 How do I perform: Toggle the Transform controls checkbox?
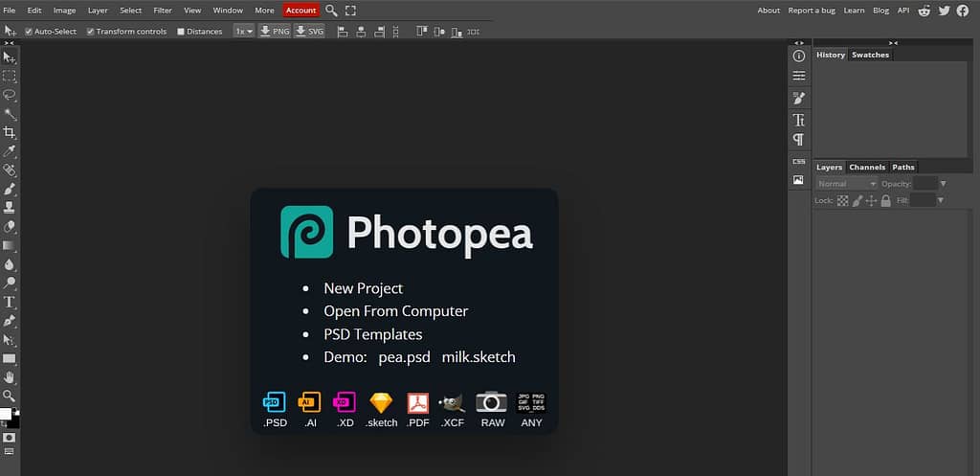click(91, 32)
